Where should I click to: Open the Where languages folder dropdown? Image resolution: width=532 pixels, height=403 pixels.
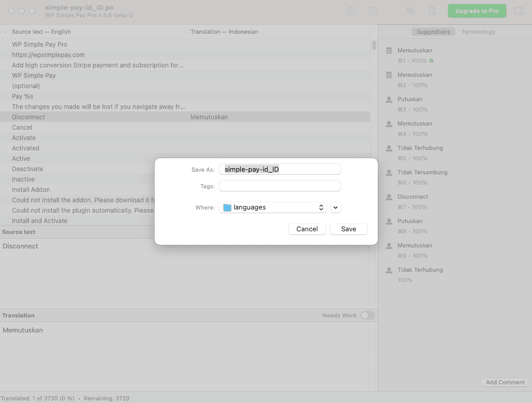coord(273,207)
